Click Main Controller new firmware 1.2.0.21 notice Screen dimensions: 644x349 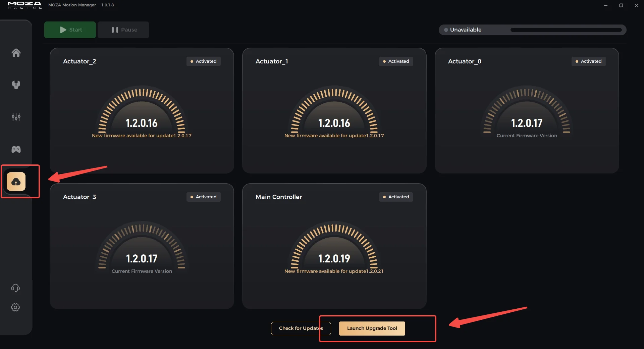pyautogui.click(x=334, y=271)
